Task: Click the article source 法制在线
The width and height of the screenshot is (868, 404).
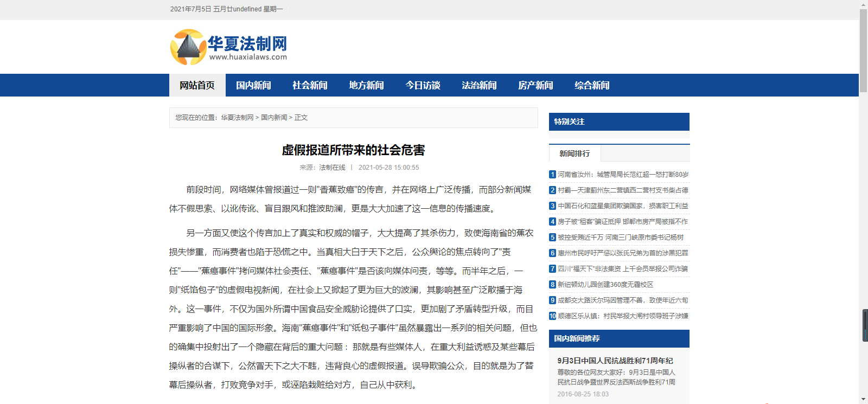Action: (x=332, y=168)
